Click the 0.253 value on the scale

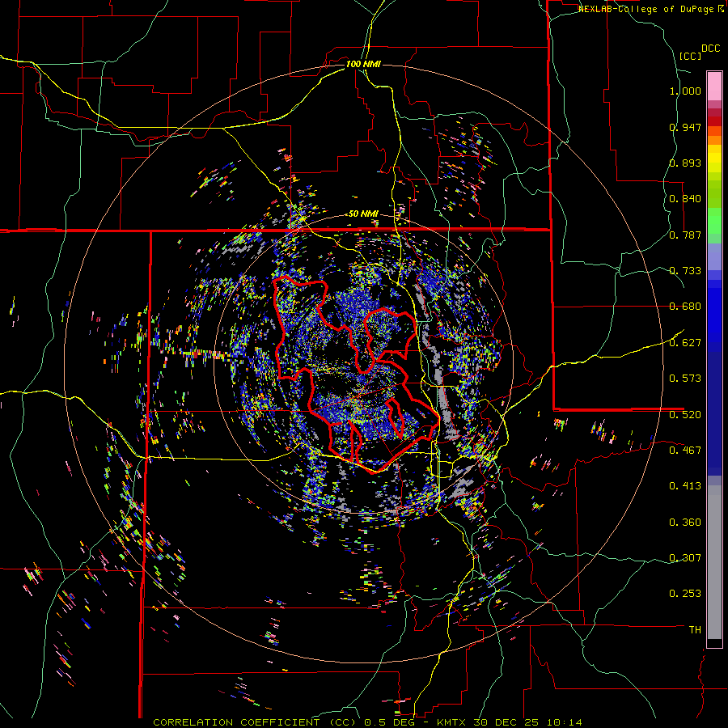click(685, 594)
